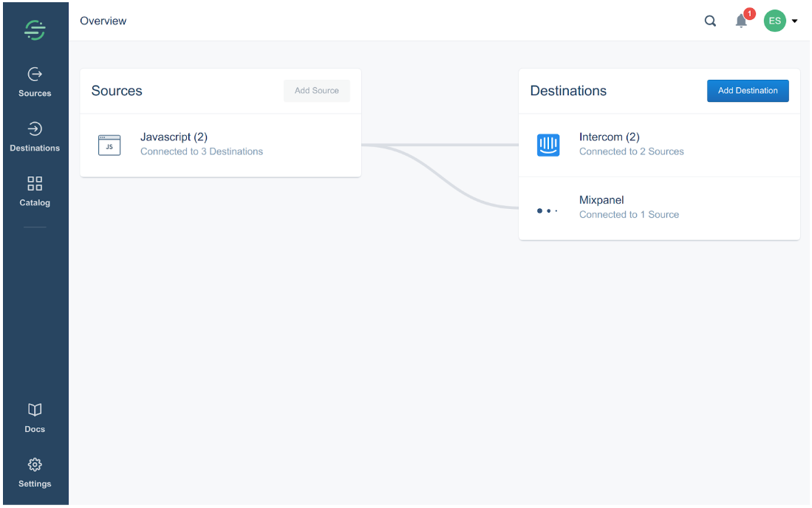Click the ES user avatar
812x508 pixels.
[x=775, y=21]
